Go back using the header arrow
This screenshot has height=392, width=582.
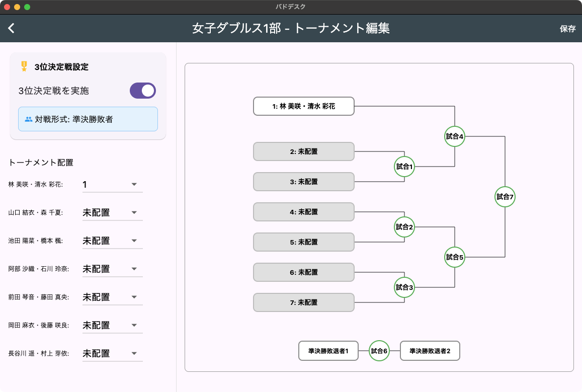[12, 28]
